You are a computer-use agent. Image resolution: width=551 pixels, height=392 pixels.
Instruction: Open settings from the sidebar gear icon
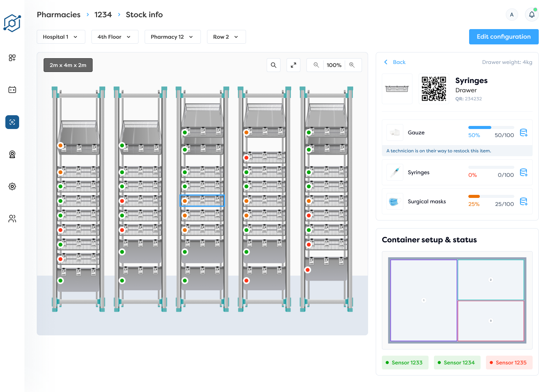(x=12, y=186)
